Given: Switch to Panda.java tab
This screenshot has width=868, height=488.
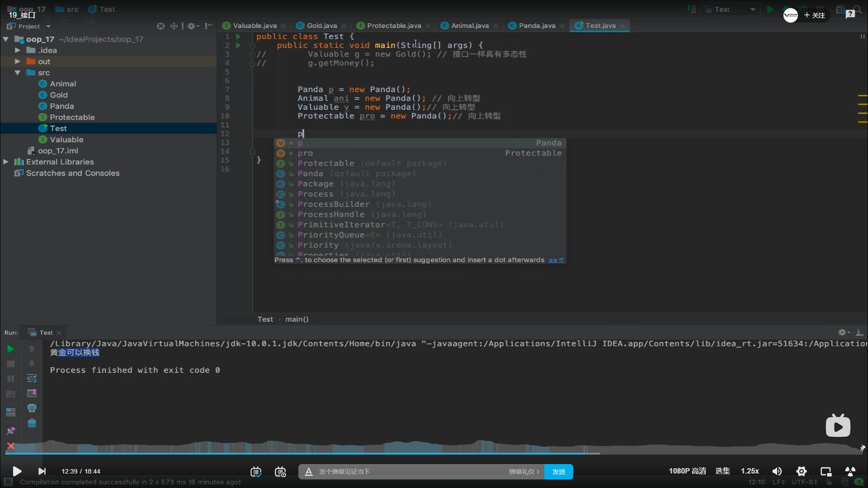Looking at the screenshot, I should tap(536, 26).
